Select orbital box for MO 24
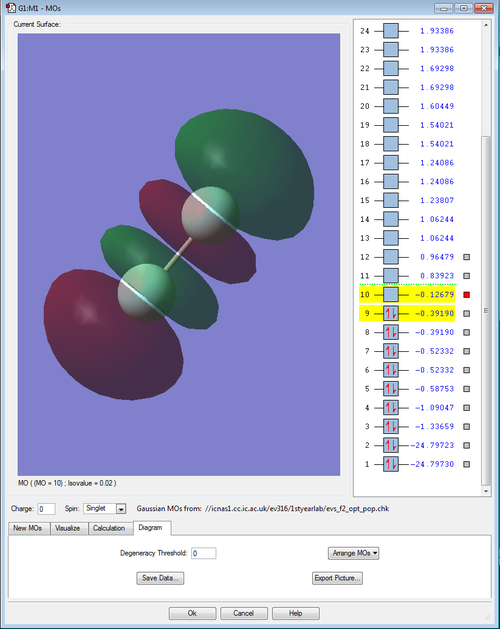This screenshot has width=500, height=629. coord(390,31)
